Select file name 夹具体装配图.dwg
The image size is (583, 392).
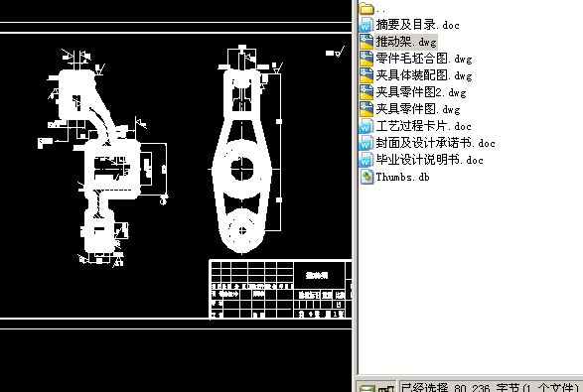coord(424,75)
